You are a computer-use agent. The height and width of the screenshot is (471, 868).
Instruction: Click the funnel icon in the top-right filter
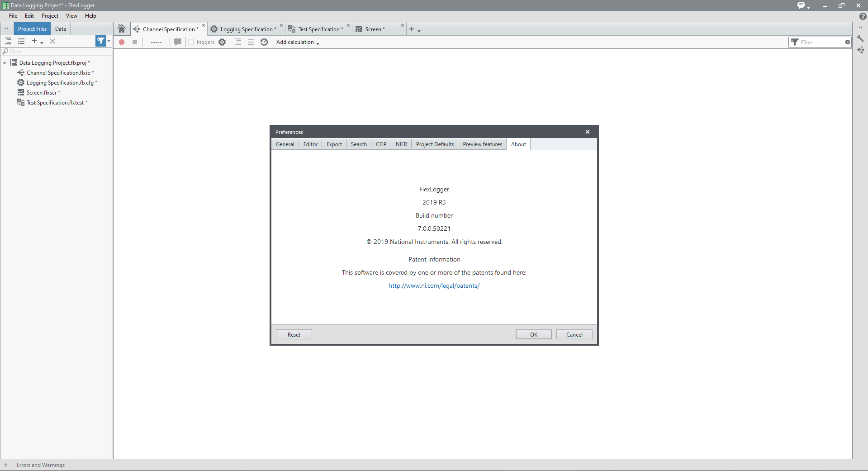coord(795,42)
